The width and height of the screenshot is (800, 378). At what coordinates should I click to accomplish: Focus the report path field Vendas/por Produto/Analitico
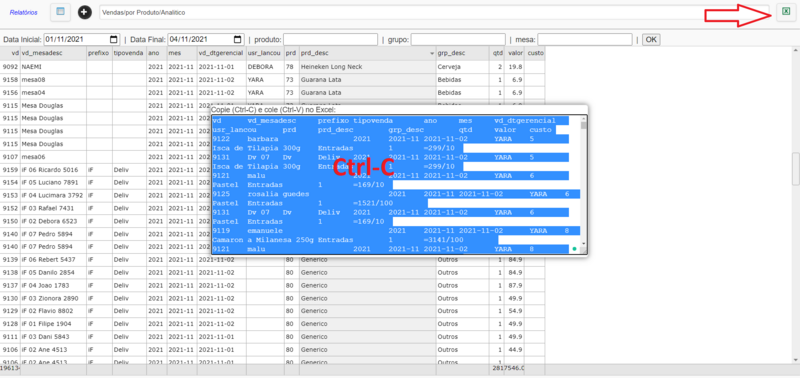[x=434, y=12]
